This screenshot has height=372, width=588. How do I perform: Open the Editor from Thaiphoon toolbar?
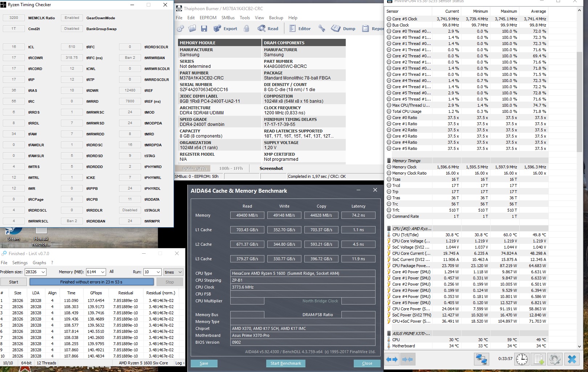point(300,29)
